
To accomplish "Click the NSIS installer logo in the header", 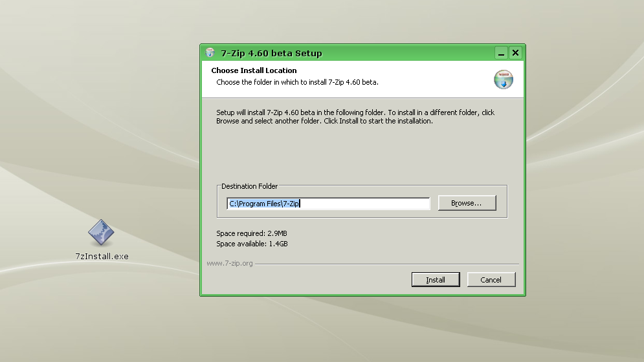I will (503, 80).
